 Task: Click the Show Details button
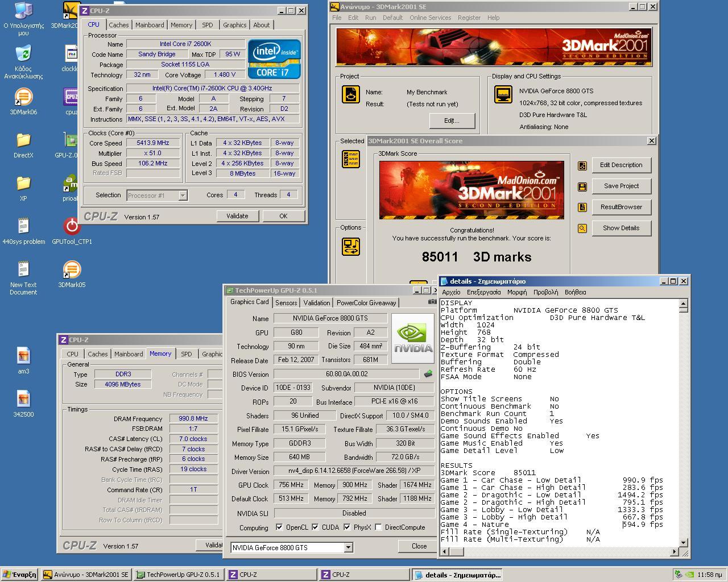point(621,228)
